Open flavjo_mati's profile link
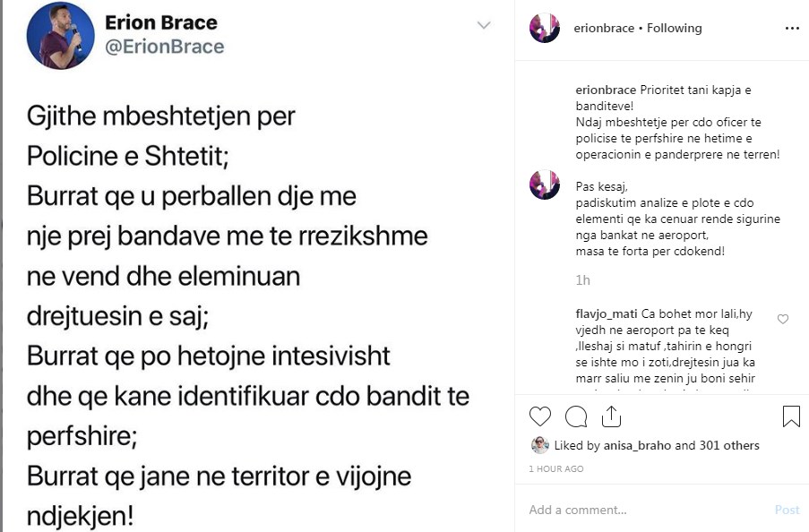This screenshot has height=532, width=809. click(607, 314)
